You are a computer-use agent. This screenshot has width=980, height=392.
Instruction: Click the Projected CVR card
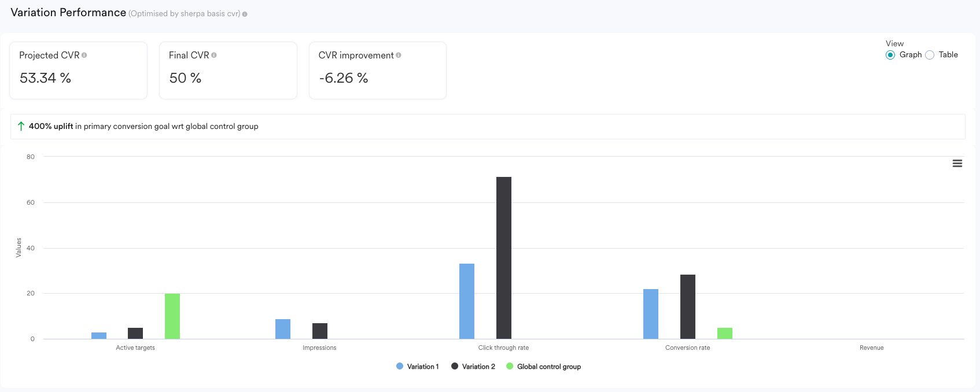(x=78, y=71)
